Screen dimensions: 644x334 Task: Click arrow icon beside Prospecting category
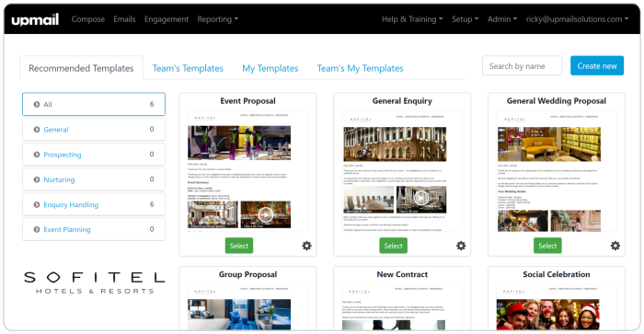37,155
